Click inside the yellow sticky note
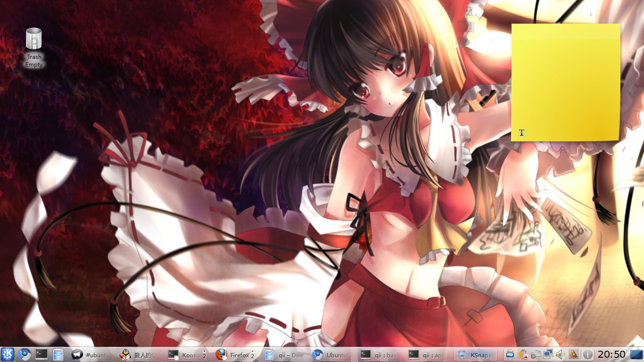 coord(566,82)
